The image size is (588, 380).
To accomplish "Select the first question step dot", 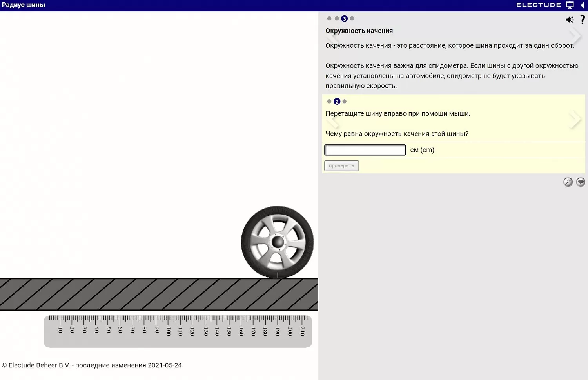I will [329, 102].
